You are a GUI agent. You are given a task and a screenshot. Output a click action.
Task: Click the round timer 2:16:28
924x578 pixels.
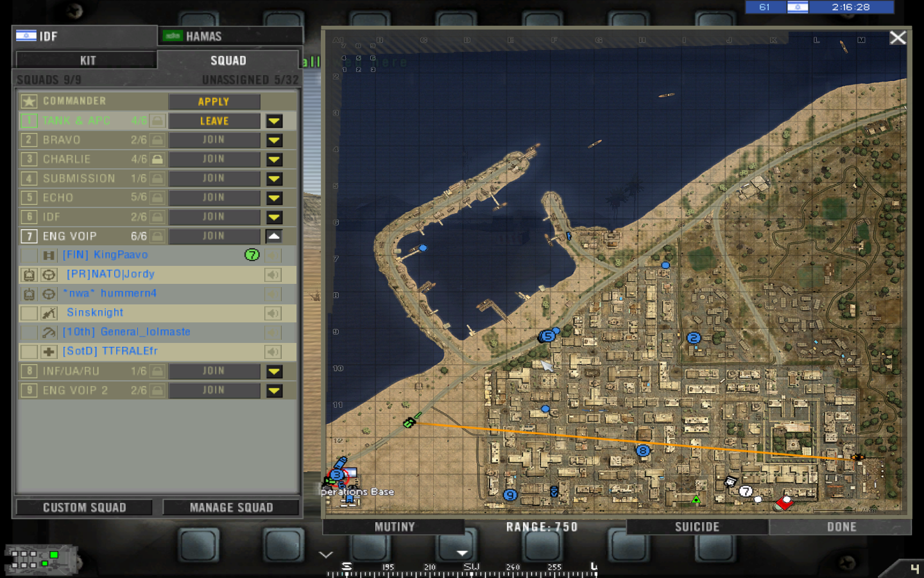(851, 7)
